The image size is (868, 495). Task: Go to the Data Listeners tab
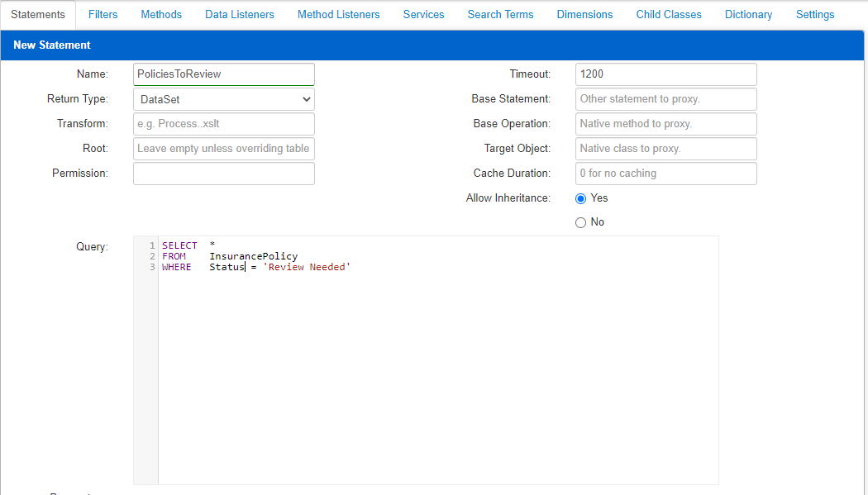tap(240, 15)
